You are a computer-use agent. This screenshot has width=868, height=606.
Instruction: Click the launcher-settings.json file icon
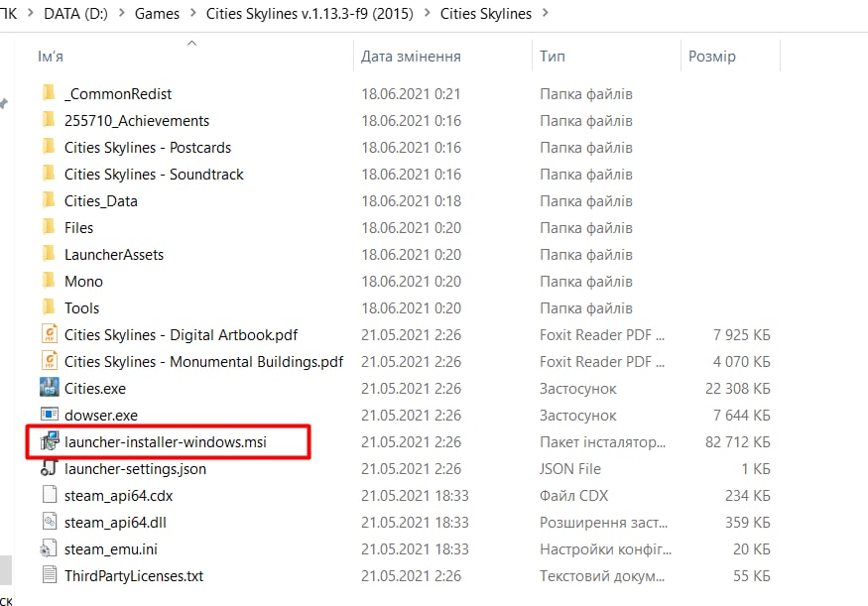point(50,468)
